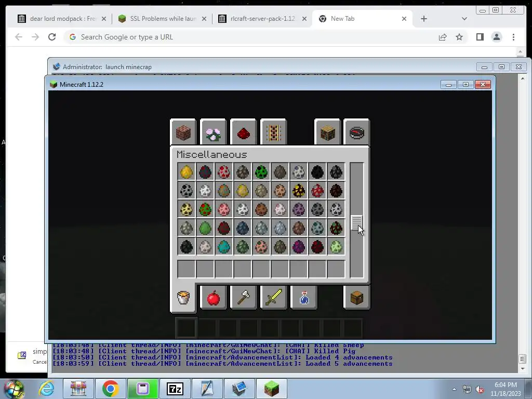Open the Combat golden sword tab
The width and height of the screenshot is (532, 399).
pos(273,298)
